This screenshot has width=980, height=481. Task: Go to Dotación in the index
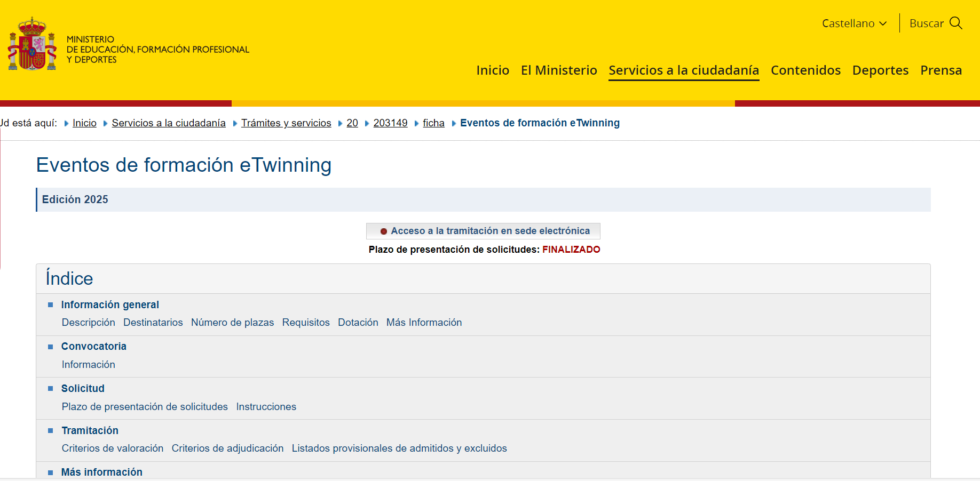click(358, 323)
